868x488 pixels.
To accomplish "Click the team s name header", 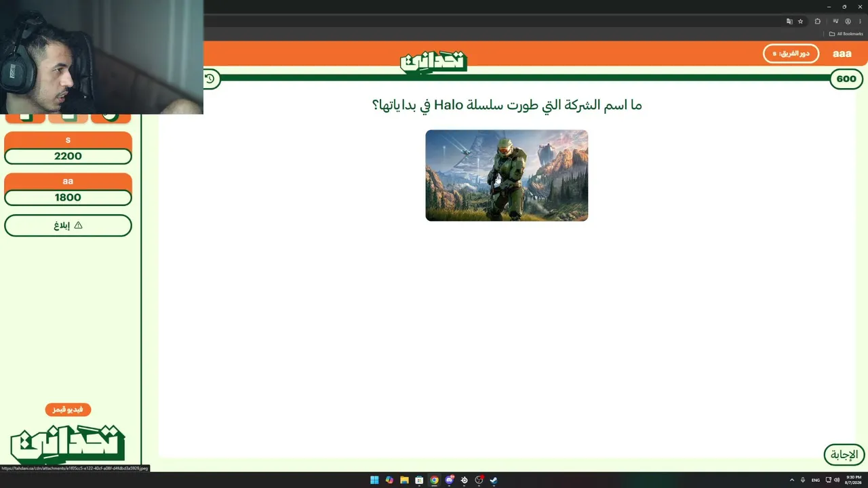I will (68, 140).
